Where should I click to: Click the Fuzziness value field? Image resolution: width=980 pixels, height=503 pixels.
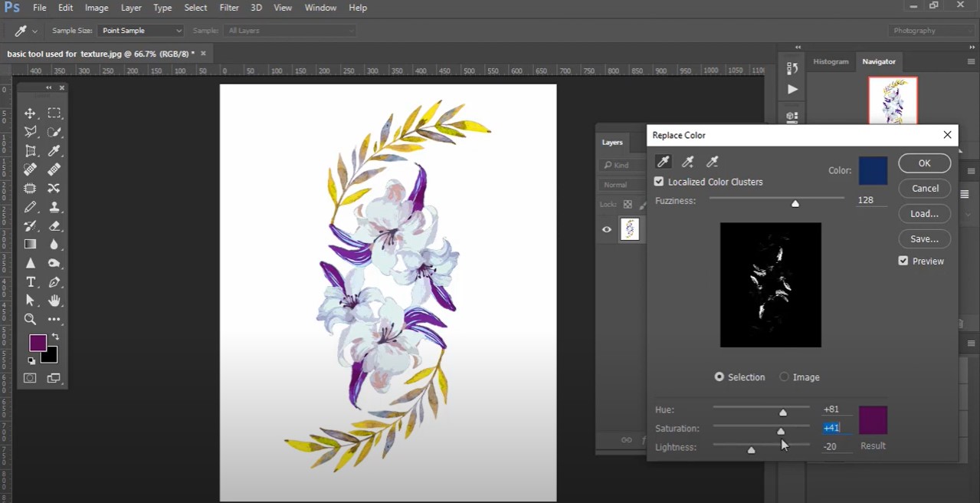tap(867, 200)
